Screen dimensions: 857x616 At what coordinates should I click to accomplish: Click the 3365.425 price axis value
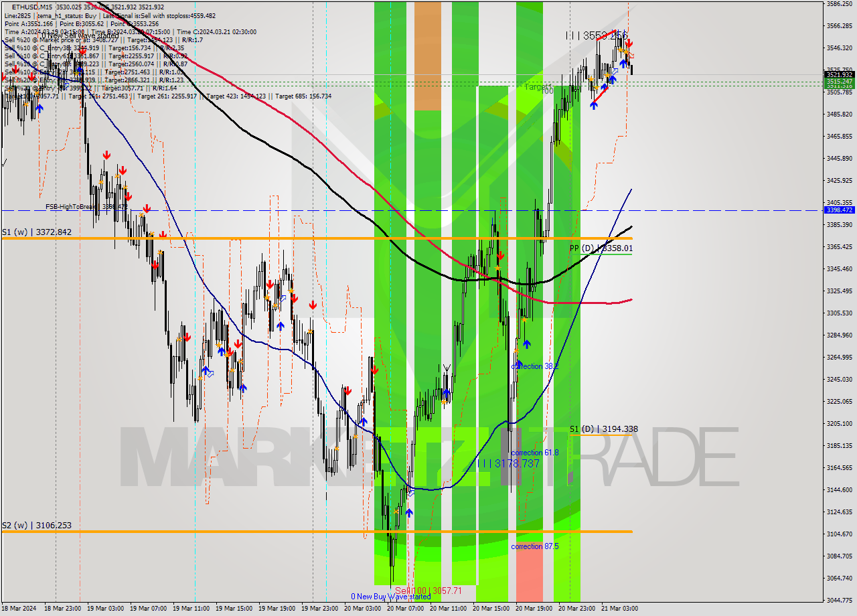[839, 247]
